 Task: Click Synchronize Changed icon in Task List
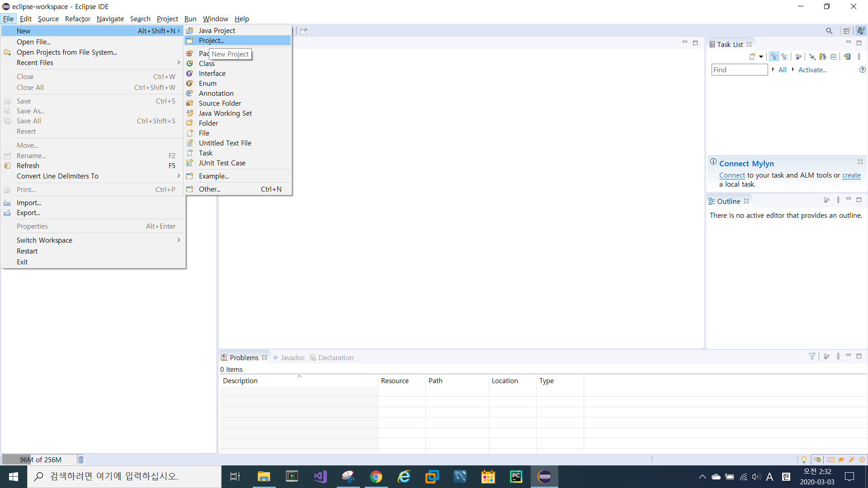tap(847, 56)
